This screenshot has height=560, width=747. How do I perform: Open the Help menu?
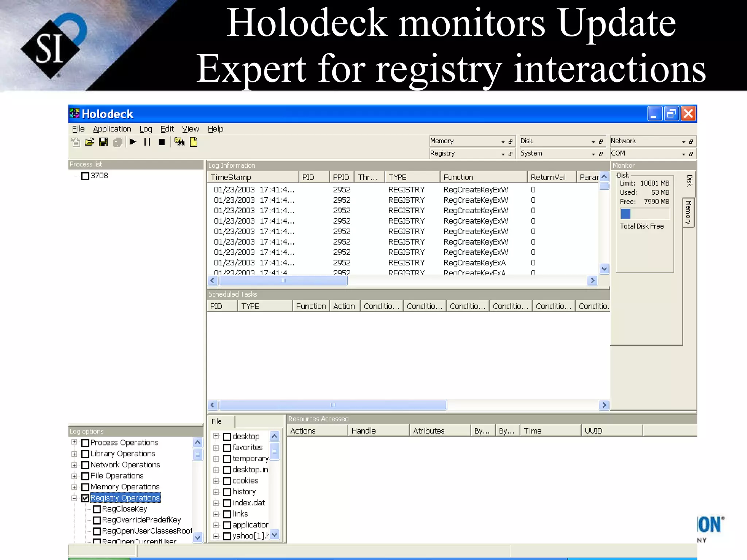point(216,129)
